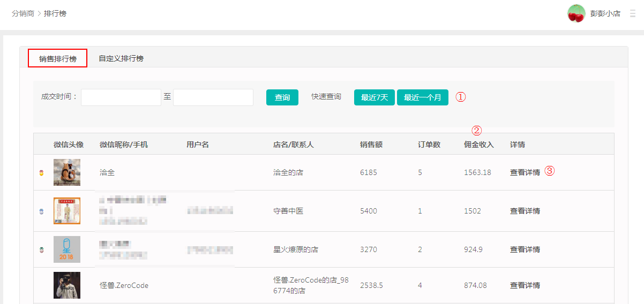View details for 守善中医
Screen dimensions: 644x304
coord(525,211)
